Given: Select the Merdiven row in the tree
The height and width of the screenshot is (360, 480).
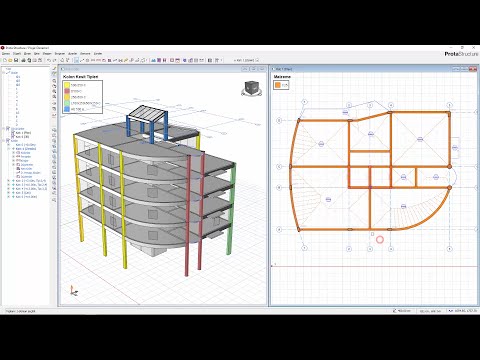Looking at the screenshot, I should pos(26,169).
